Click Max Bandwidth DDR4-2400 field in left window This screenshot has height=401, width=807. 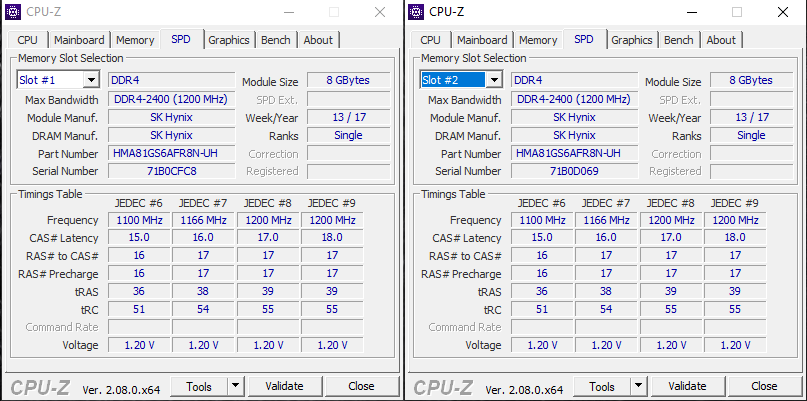point(171,99)
